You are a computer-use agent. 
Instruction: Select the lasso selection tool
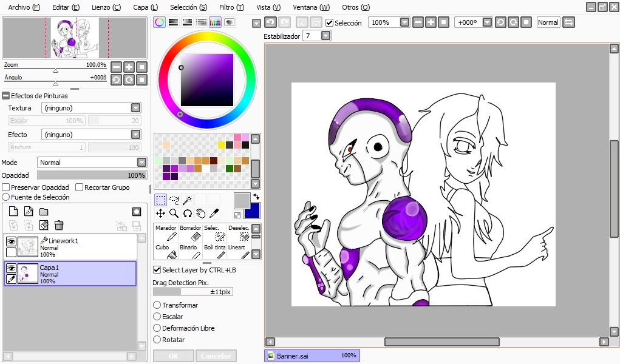tap(174, 200)
